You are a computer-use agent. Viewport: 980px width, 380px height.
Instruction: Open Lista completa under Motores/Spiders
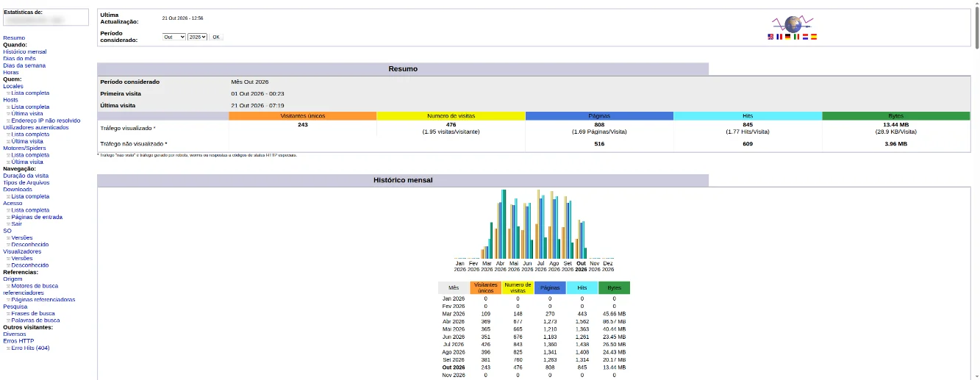pyautogui.click(x=30, y=155)
